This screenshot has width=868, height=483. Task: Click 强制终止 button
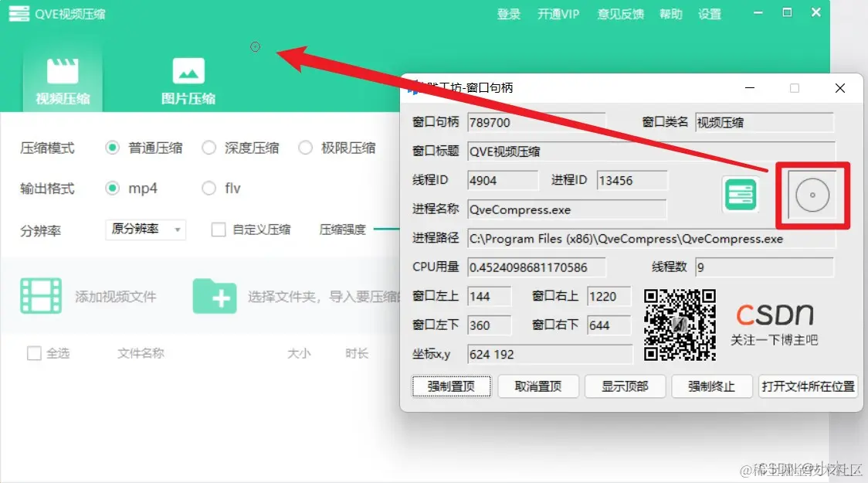coord(712,386)
